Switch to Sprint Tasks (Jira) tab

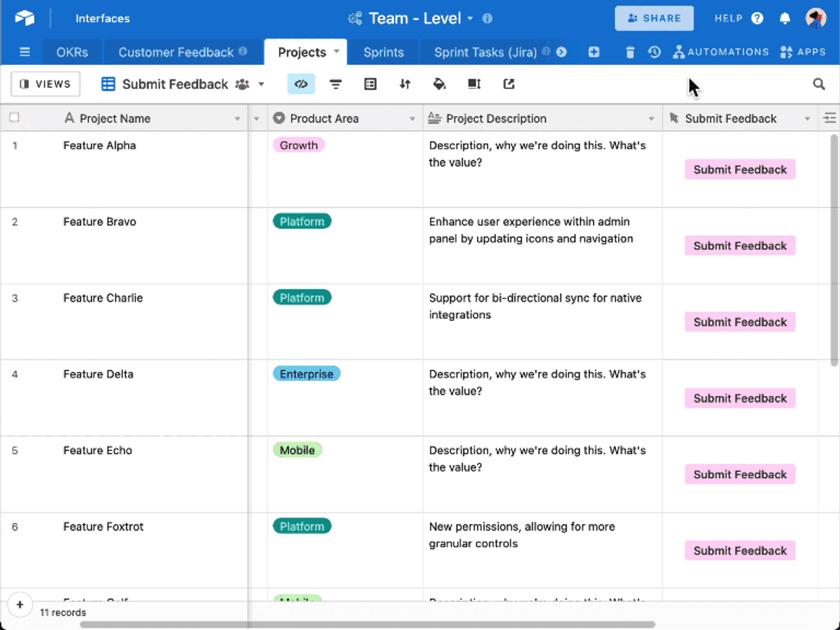[486, 52]
